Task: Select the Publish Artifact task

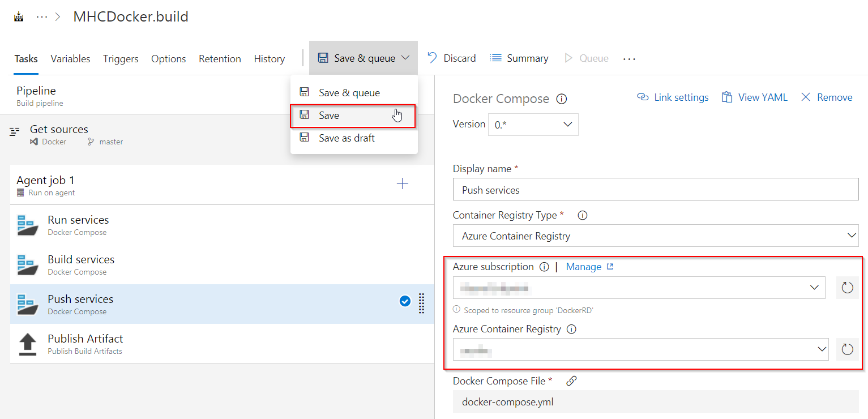Action: pos(222,344)
